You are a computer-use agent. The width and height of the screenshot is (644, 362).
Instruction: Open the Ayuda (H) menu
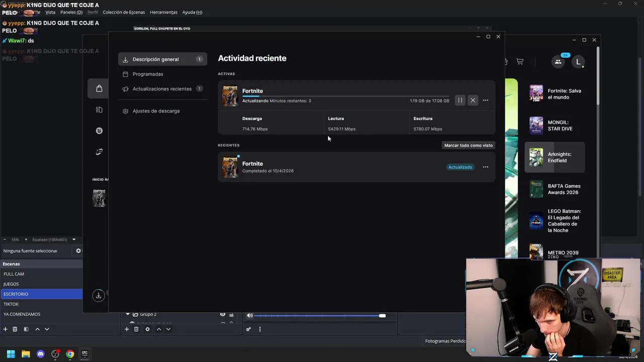tap(192, 12)
